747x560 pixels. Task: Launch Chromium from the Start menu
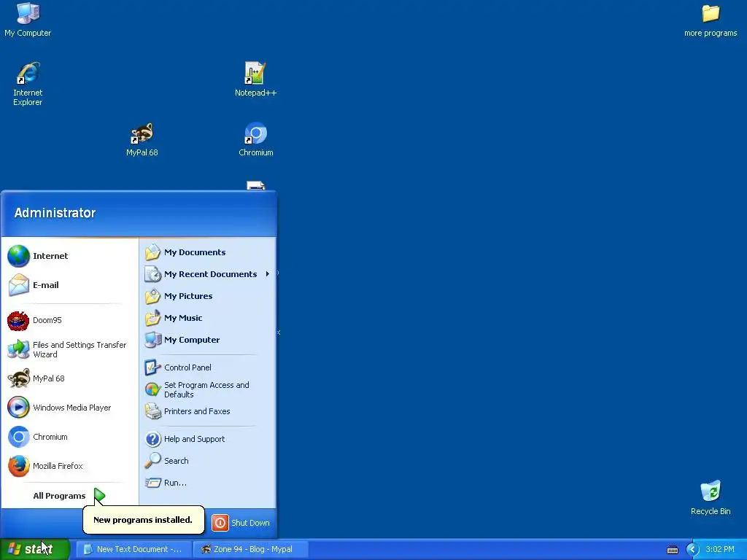[69, 437]
